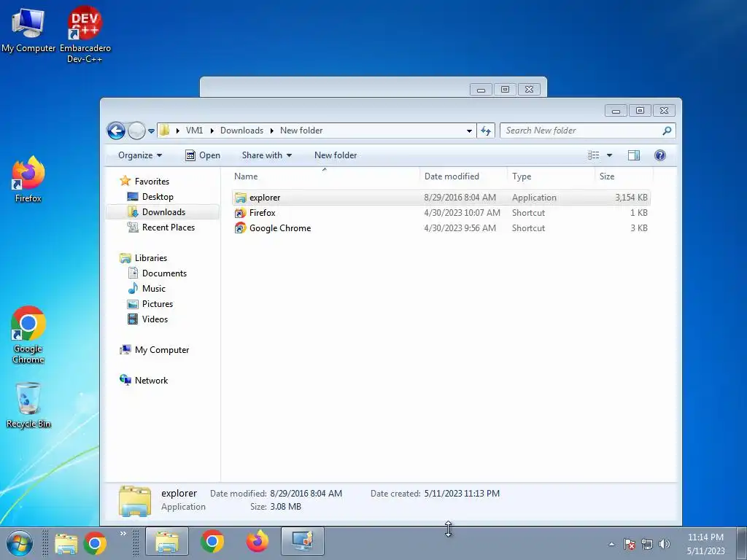Click the New folder toolbar button
The width and height of the screenshot is (747, 560).
click(336, 155)
